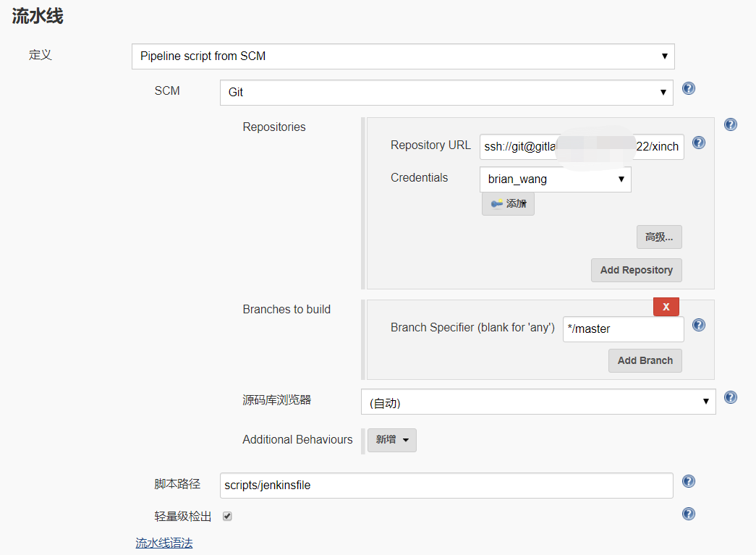Open help for 源码库浏览器 dropdown
Screen dimensions: 756x555
click(731, 397)
